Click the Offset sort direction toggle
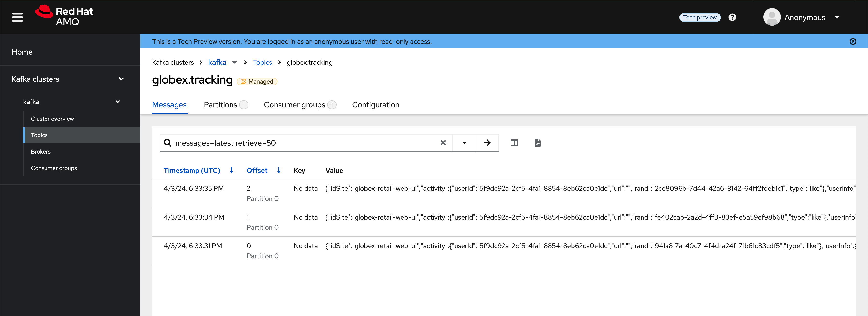This screenshot has width=868, height=316. click(x=279, y=170)
